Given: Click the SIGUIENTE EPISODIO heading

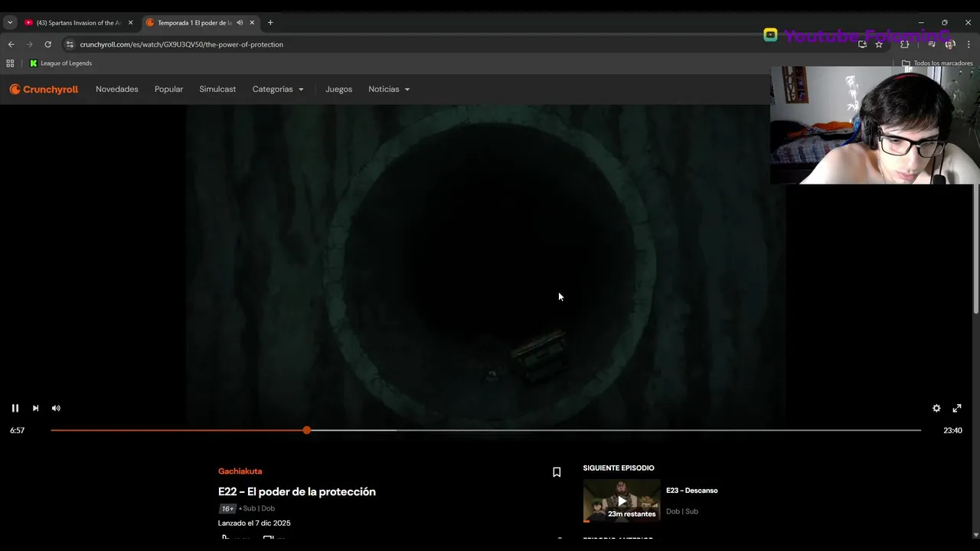Looking at the screenshot, I should coord(619,468).
